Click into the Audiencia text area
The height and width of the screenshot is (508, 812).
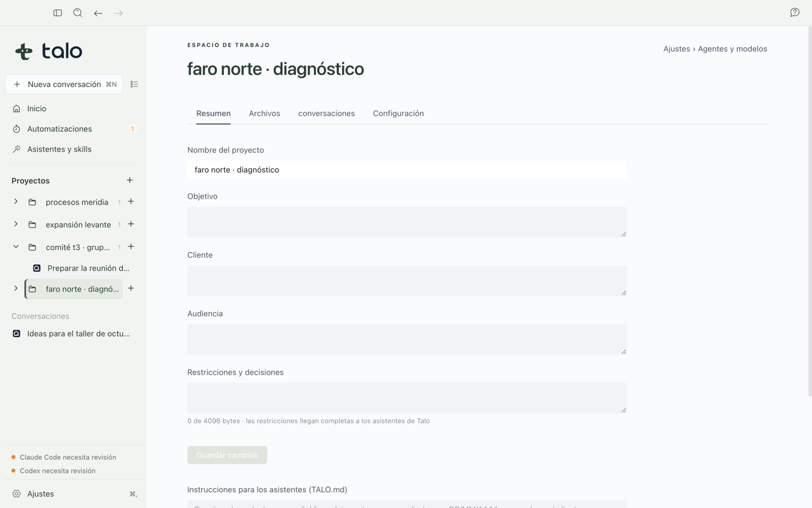407,340
